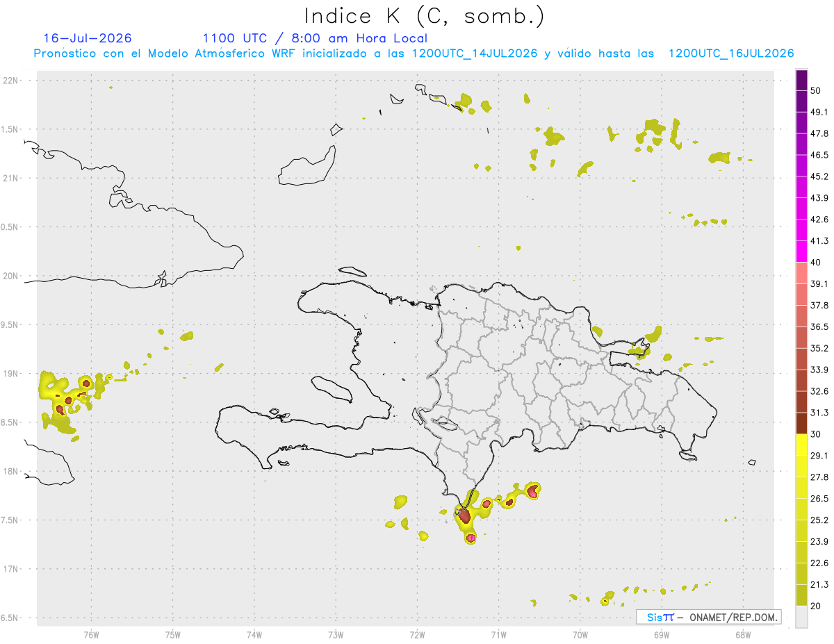The width and height of the screenshot is (834, 644).
Task: Pick the olive swatch between 20 and 21.3
Action: click(802, 595)
